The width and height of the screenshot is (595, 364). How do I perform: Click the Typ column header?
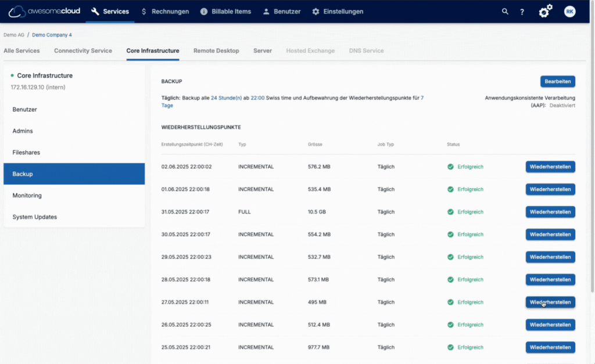click(242, 145)
